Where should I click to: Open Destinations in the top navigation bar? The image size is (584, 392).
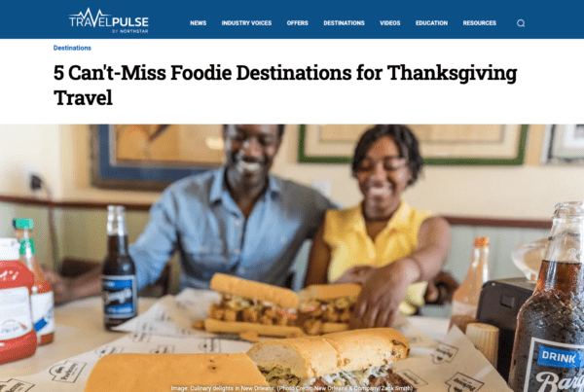345,23
